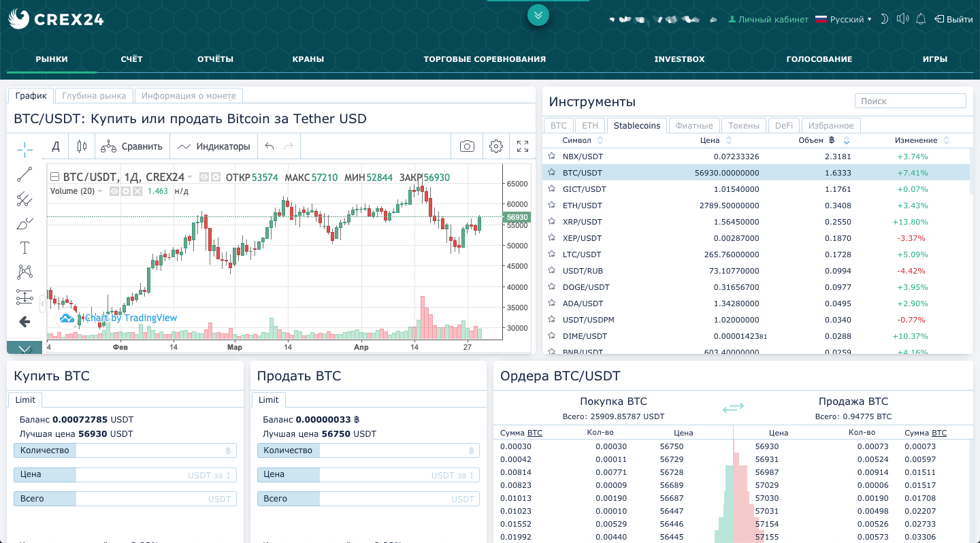The height and width of the screenshot is (543, 980).
Task: Toggle visibility of BTC/USDT series eye icon
Action: pyautogui.click(x=204, y=177)
